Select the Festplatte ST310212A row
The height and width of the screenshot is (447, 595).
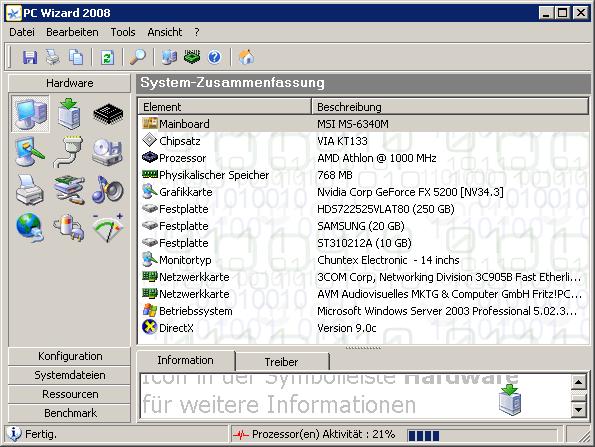click(364, 243)
